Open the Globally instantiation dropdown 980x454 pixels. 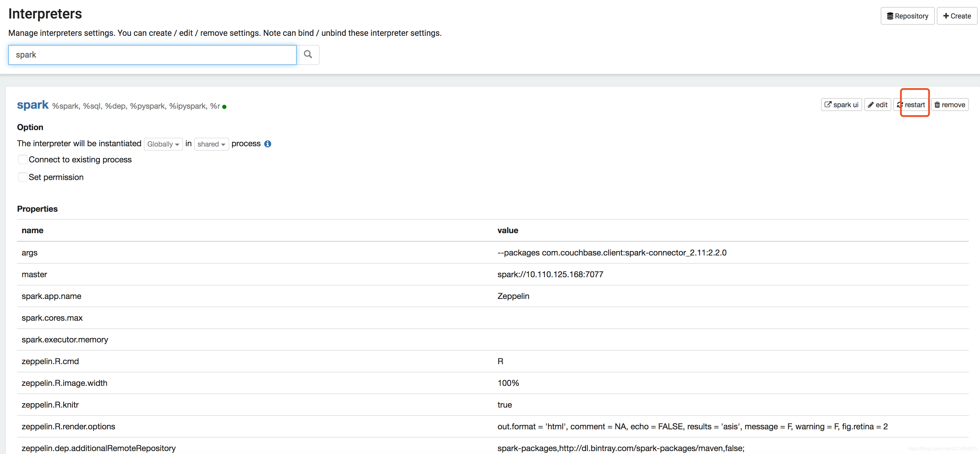163,144
